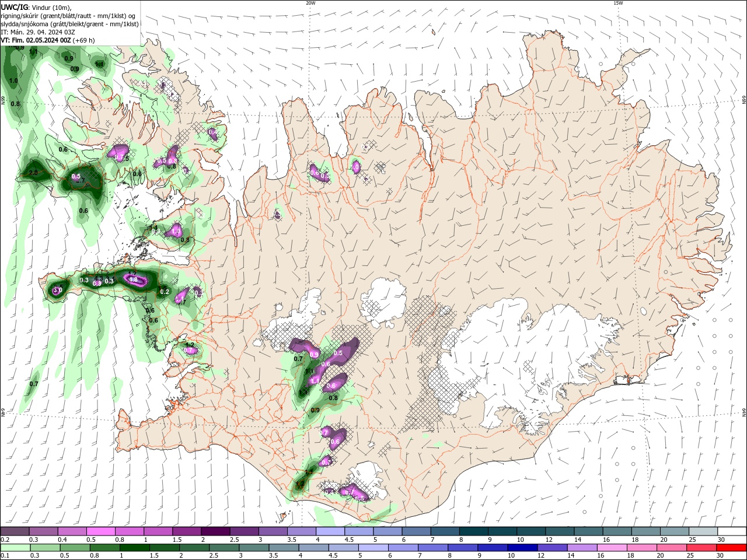747x560 pixels.
Task: Select the lower legend swatch between 2 and 2.5
Action: click(194, 548)
